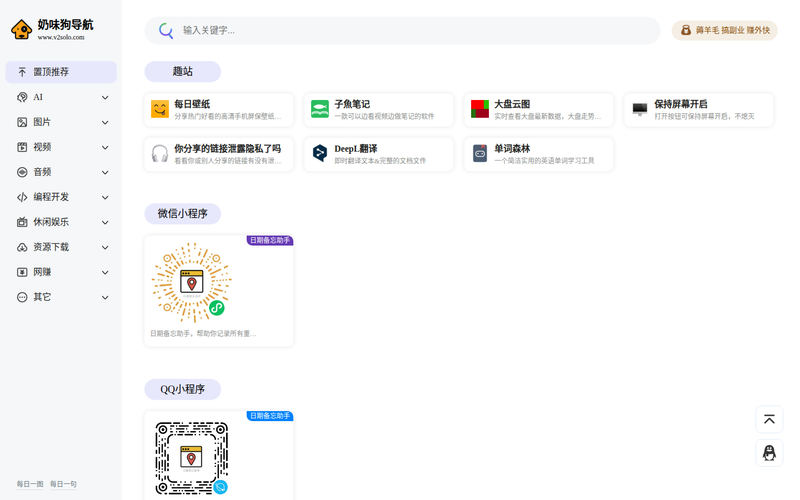Click the 图片 sidebar icon
Viewport: 800px width, 500px height.
point(22,122)
